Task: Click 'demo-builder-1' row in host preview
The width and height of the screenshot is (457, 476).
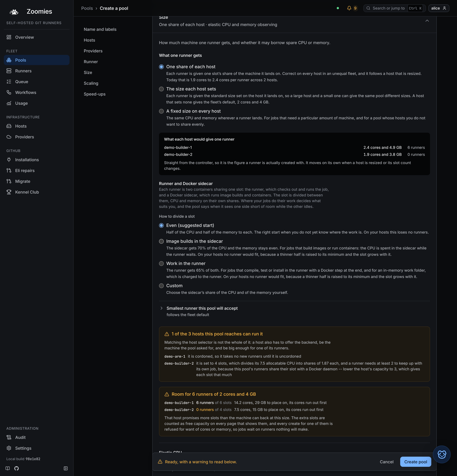Action: click(294, 148)
